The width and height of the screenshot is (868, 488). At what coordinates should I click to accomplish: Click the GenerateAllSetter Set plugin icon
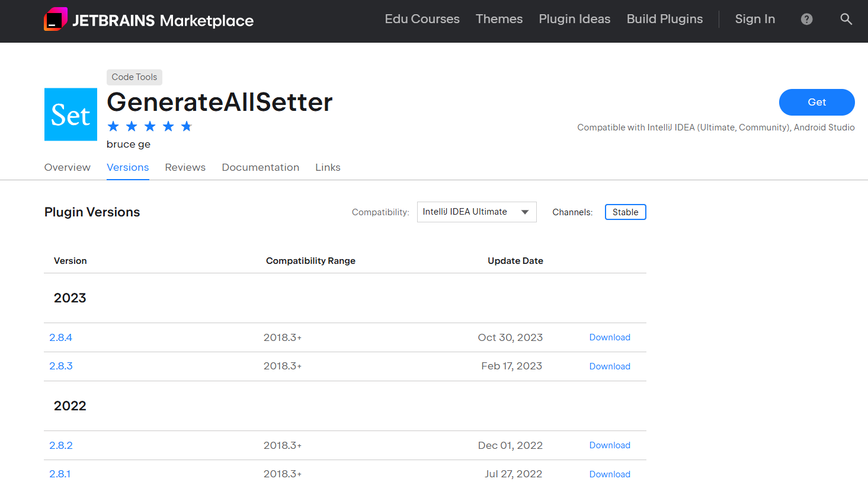pyautogui.click(x=71, y=114)
